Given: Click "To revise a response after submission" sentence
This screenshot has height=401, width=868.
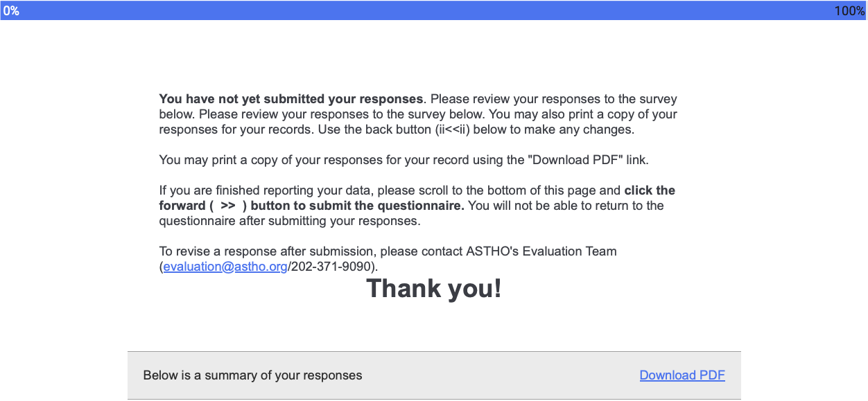Looking at the screenshot, I should click(x=268, y=251).
